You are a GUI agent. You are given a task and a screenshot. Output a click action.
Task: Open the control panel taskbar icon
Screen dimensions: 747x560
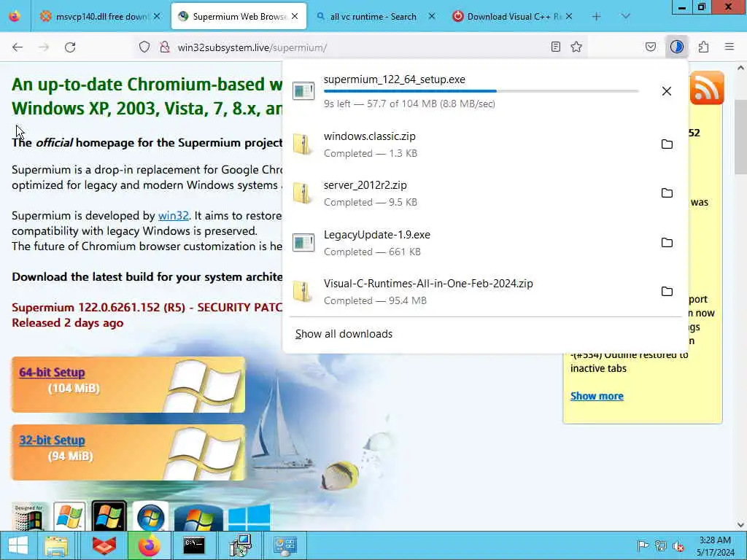click(285, 545)
